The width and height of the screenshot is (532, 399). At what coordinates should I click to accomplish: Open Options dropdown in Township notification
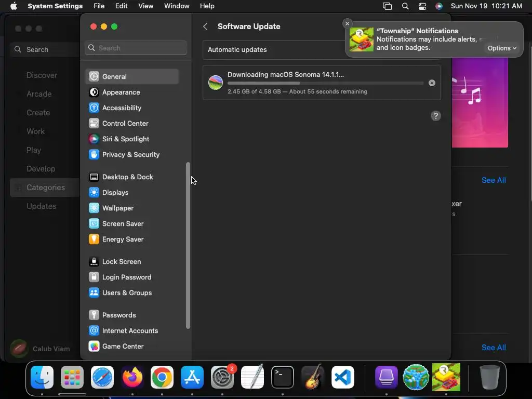click(x=502, y=48)
